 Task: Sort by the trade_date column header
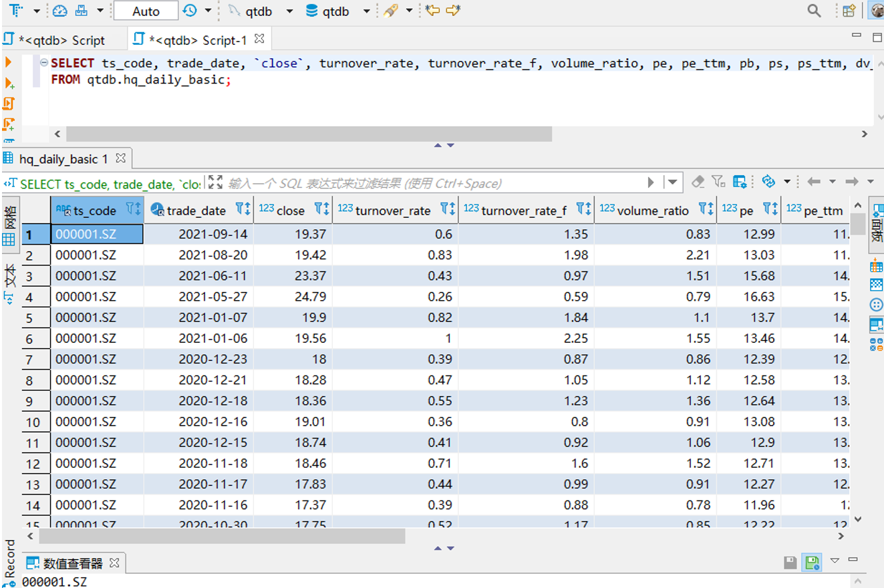[x=196, y=210]
